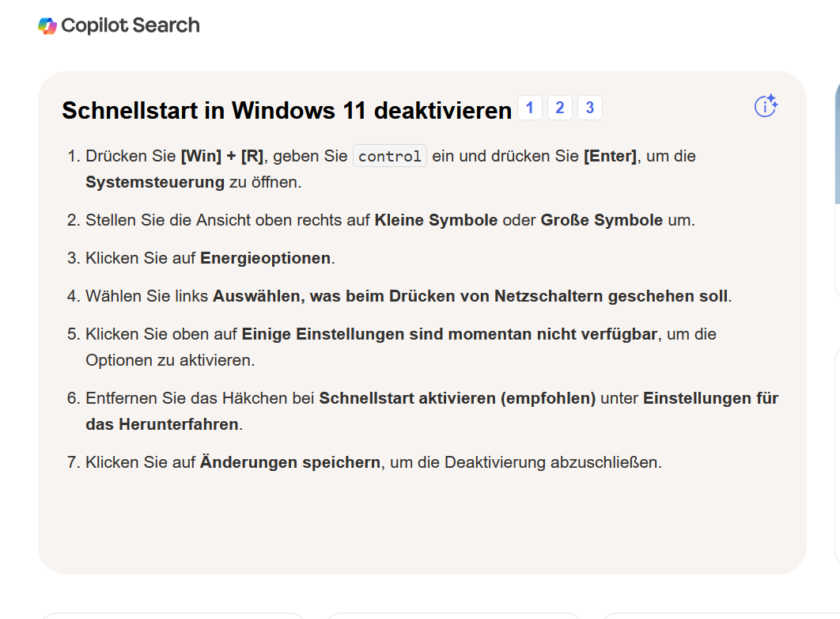
Task: Click the bold text Änderungen speichern
Action: (x=289, y=462)
